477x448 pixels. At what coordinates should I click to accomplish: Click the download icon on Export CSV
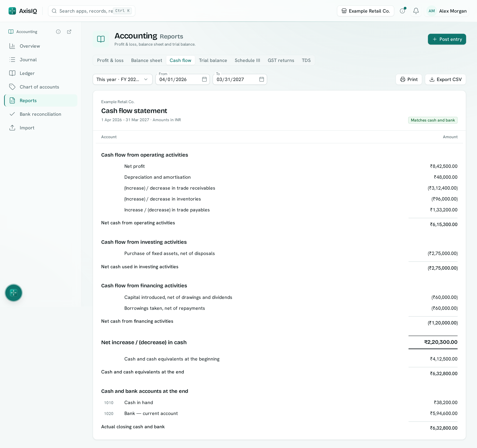coord(432,80)
